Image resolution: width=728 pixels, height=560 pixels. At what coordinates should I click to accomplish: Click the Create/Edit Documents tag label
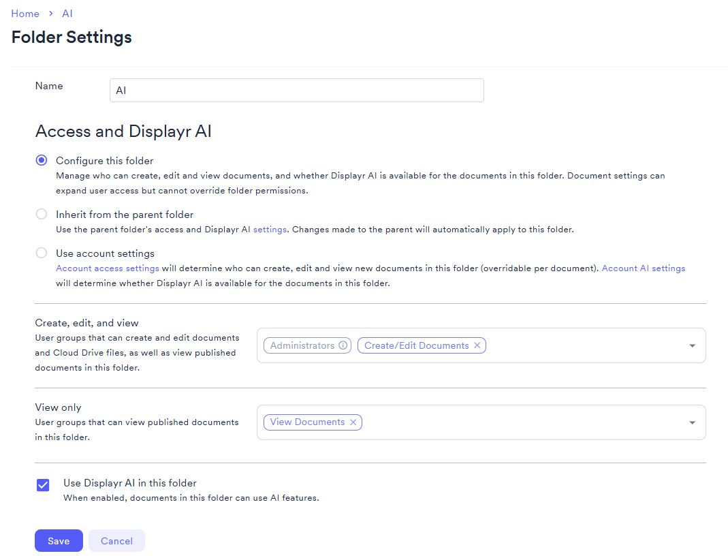point(417,345)
